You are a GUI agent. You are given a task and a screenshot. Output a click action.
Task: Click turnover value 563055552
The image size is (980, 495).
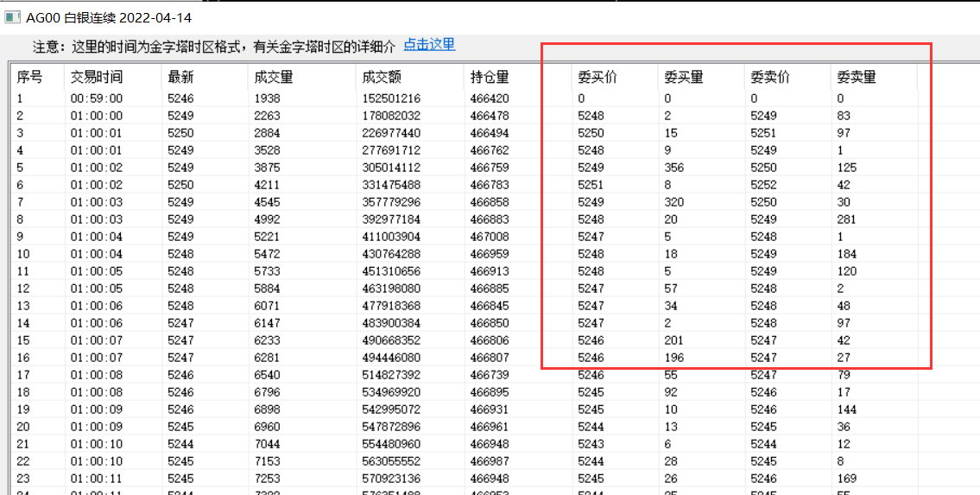coord(391,462)
